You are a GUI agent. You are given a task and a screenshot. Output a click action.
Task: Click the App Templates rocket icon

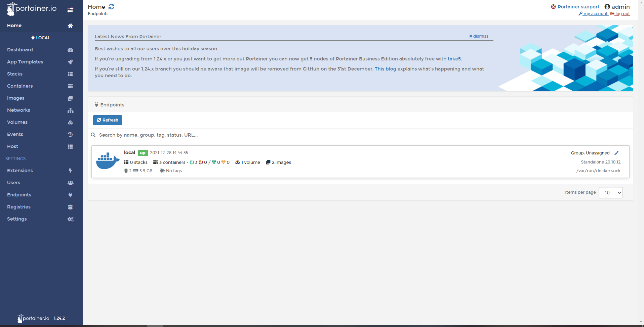pos(70,62)
